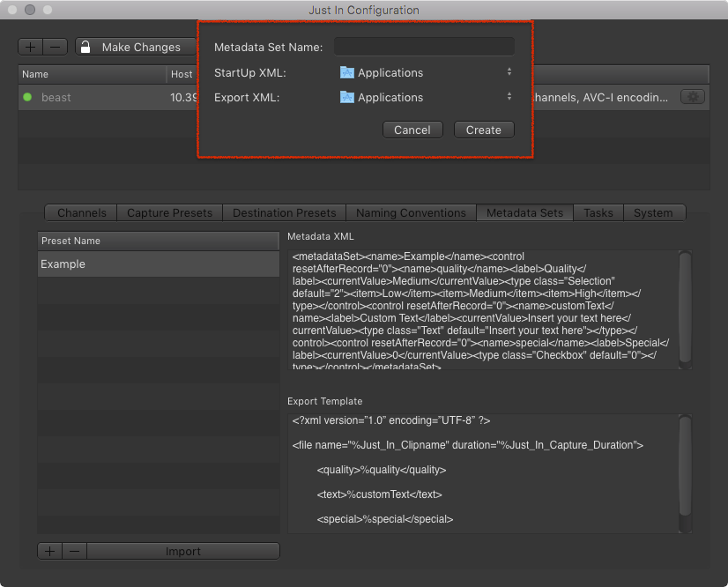Switch to the Capture Presets tab

pyautogui.click(x=169, y=212)
